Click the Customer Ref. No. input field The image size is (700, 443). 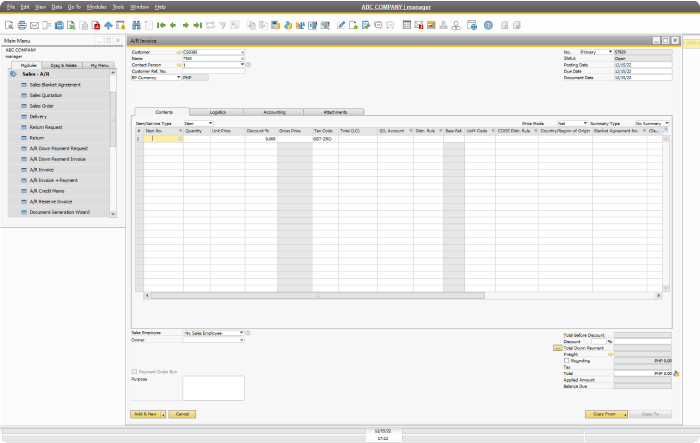(x=213, y=71)
